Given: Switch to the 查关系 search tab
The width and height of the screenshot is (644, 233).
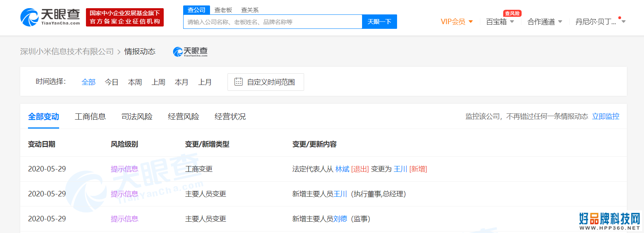Looking at the screenshot, I should tap(250, 10).
